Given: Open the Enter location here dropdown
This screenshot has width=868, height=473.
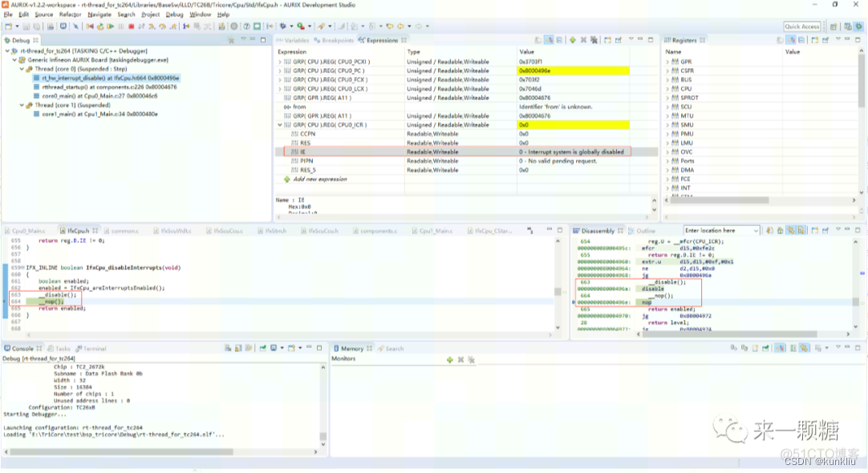Looking at the screenshot, I should coord(756,231).
